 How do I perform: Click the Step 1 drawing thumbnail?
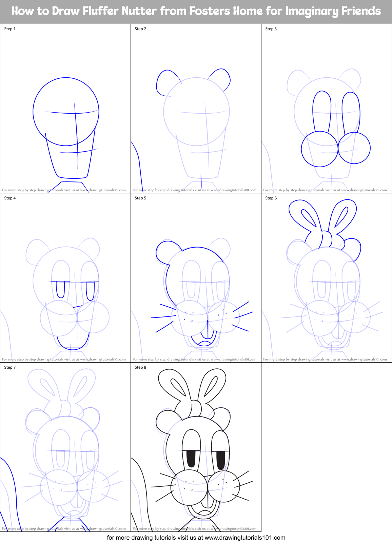[65, 109]
